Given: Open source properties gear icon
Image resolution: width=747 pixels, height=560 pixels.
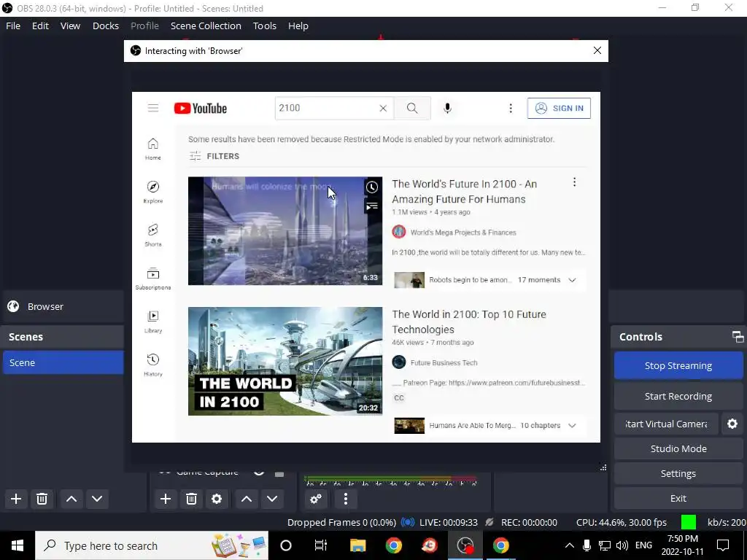Looking at the screenshot, I should (x=217, y=499).
